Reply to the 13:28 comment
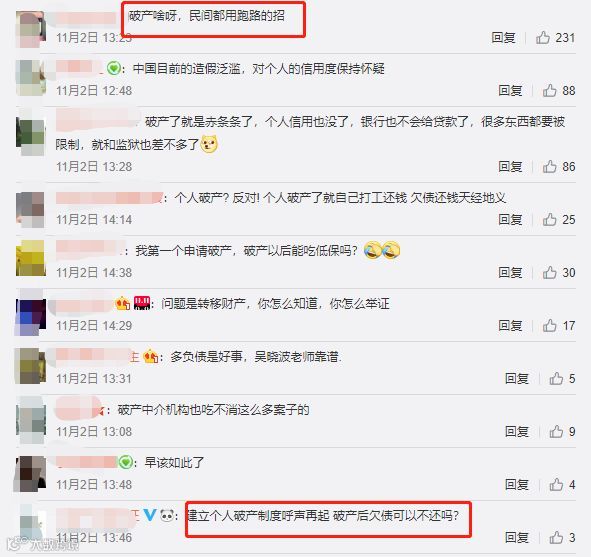 pyautogui.click(x=510, y=167)
